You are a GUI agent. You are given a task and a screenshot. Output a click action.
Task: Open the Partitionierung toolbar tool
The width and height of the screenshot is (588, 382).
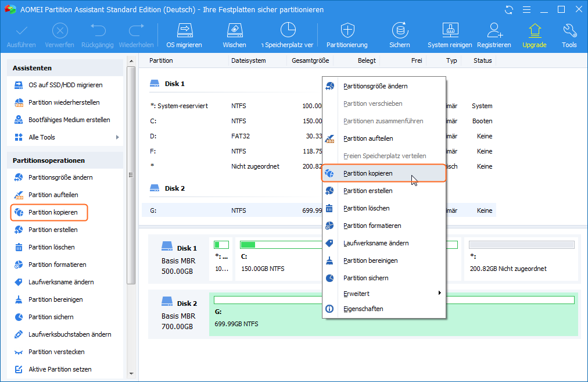point(347,35)
